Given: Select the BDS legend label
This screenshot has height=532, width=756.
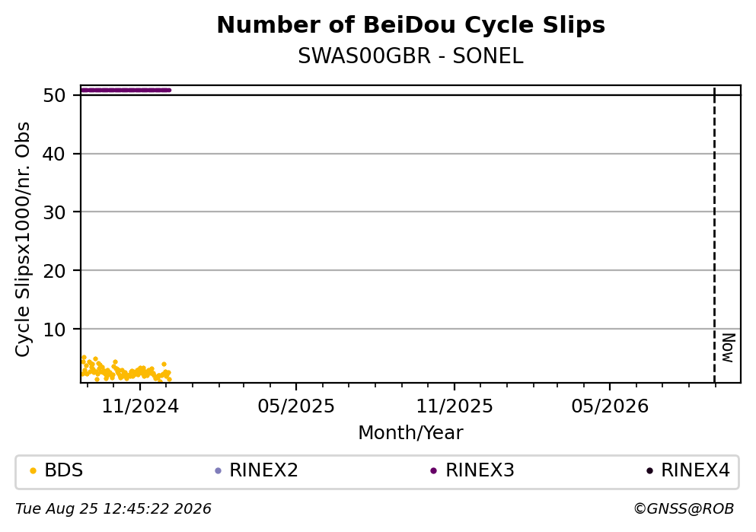Looking at the screenshot, I should (64, 470).
